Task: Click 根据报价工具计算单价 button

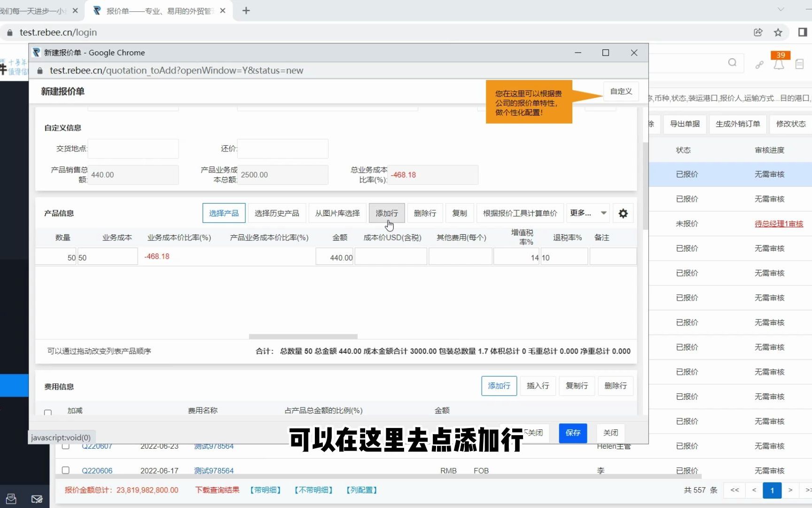Action: click(x=520, y=213)
